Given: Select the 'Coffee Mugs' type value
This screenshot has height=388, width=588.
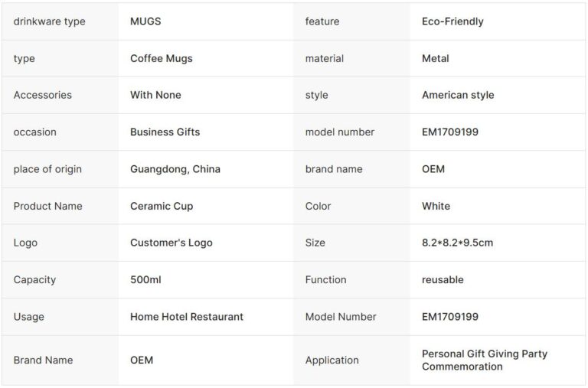Looking at the screenshot, I should point(161,58).
